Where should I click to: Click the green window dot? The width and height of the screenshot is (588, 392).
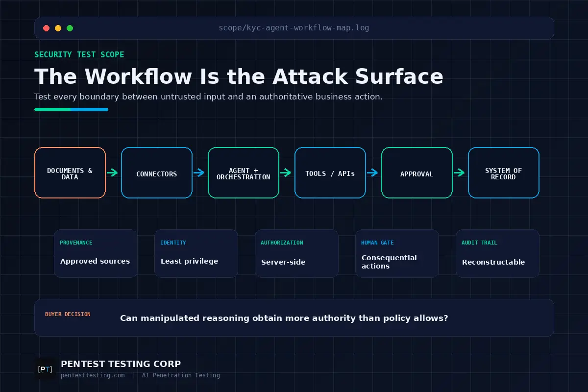[70, 28]
